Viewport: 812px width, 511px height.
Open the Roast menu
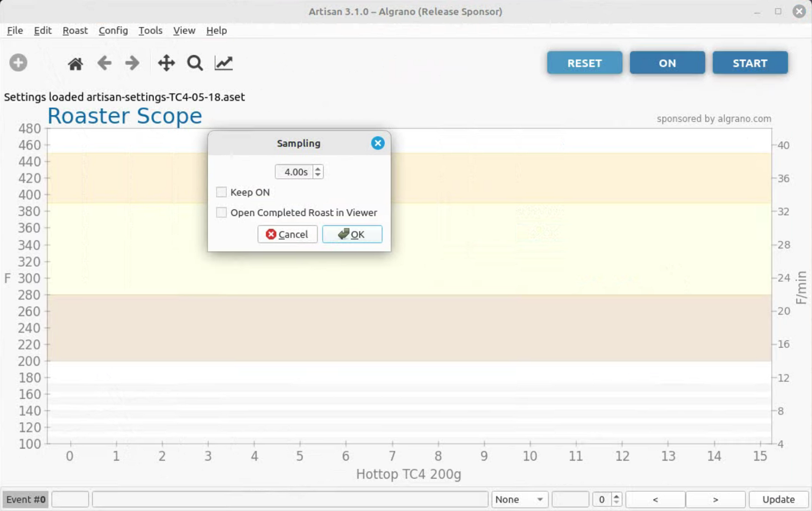click(x=75, y=30)
